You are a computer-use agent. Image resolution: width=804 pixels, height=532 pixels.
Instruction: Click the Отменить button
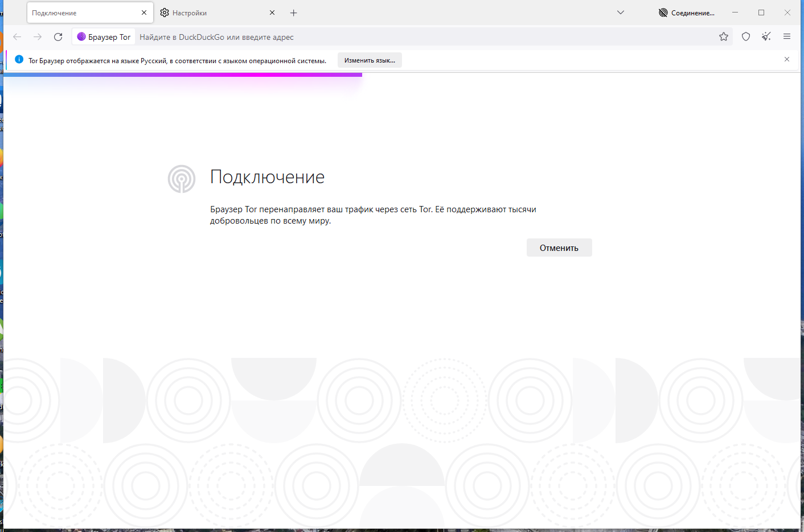[x=559, y=248]
